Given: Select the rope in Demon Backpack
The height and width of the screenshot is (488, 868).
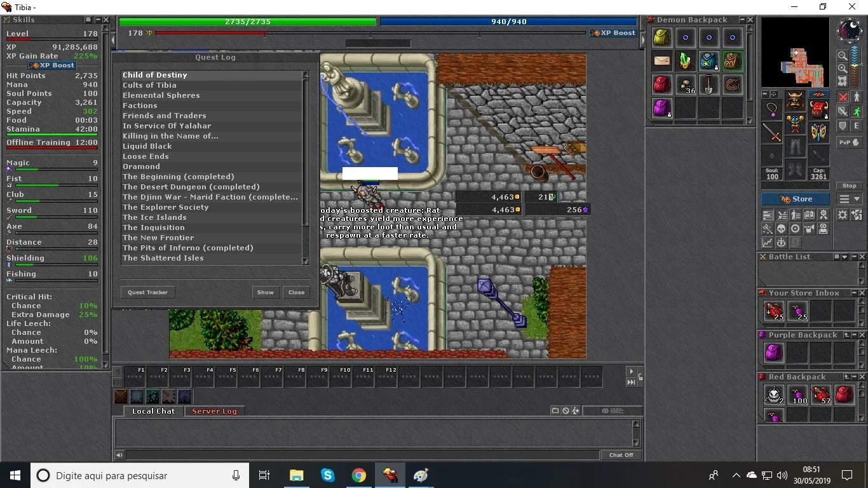Looking at the screenshot, I should click(x=733, y=85).
